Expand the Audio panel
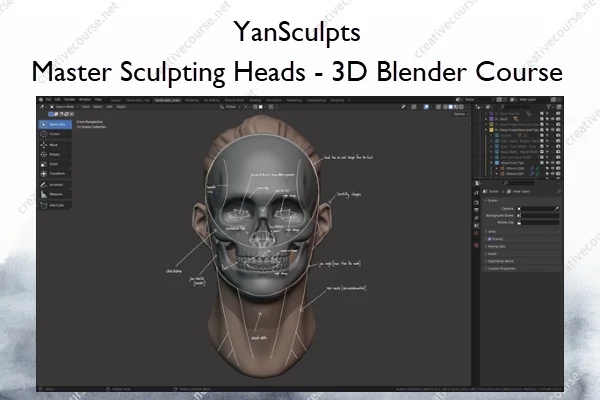 522,254
